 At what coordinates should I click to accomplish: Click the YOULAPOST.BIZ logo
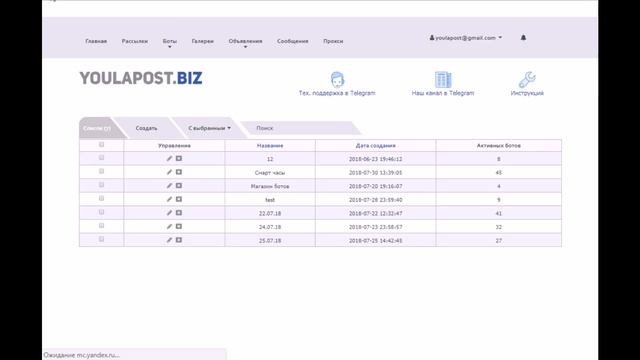click(x=141, y=78)
